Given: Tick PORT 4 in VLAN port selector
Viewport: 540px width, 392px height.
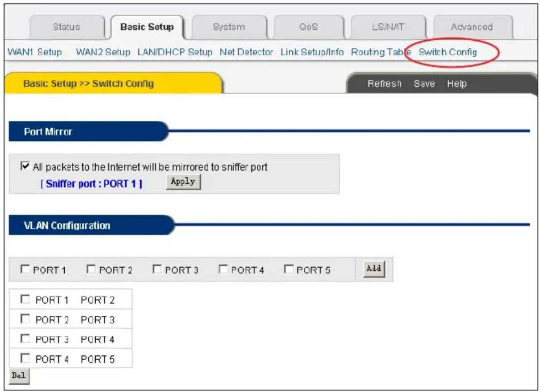Looking at the screenshot, I should coord(223,269).
